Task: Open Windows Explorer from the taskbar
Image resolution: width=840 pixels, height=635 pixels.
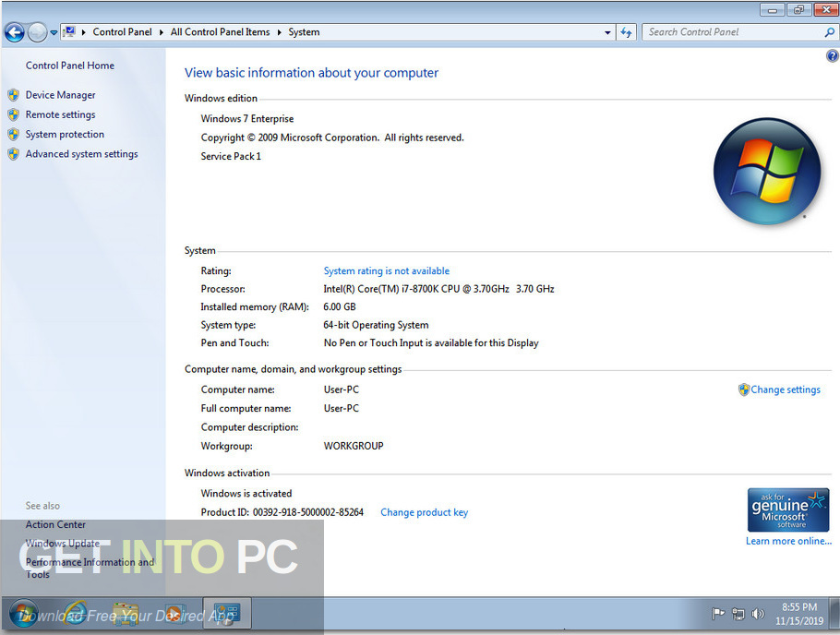Action: click(x=126, y=615)
